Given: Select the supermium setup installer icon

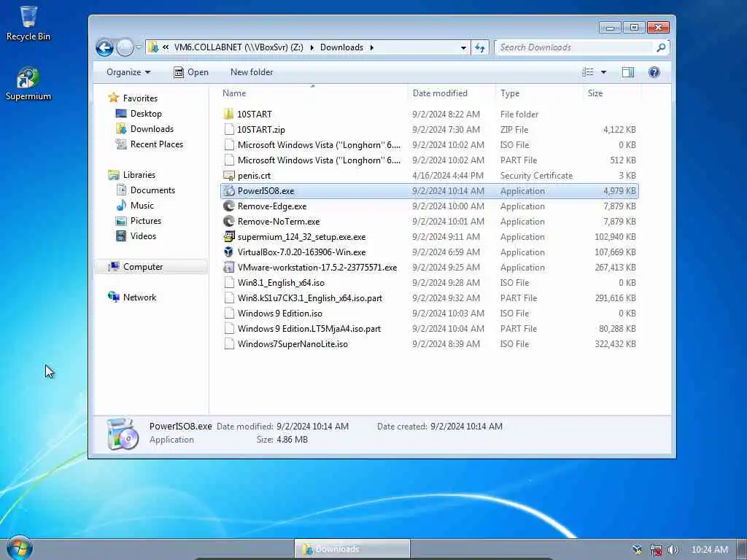Looking at the screenshot, I should coord(228,237).
